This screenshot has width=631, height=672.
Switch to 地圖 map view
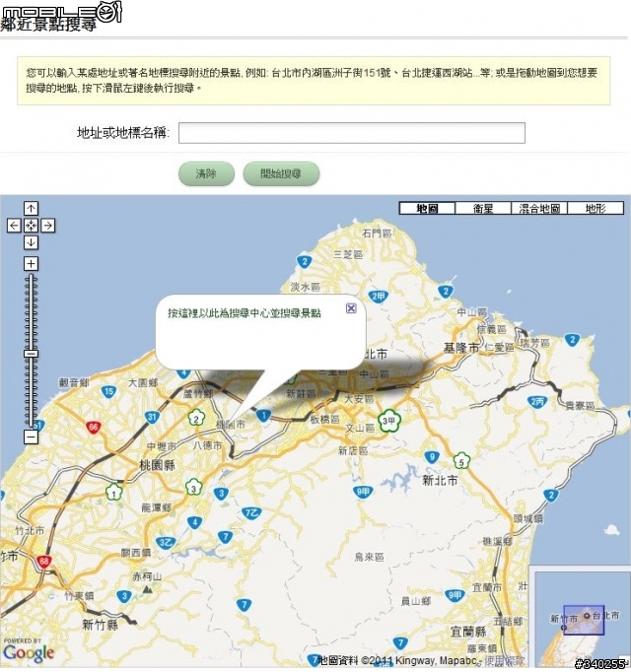[427, 208]
